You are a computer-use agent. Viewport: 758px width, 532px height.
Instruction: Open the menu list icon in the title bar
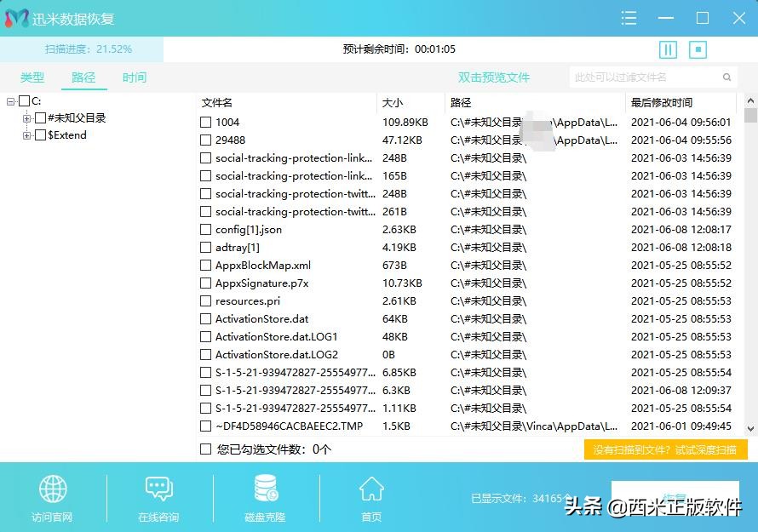[629, 19]
